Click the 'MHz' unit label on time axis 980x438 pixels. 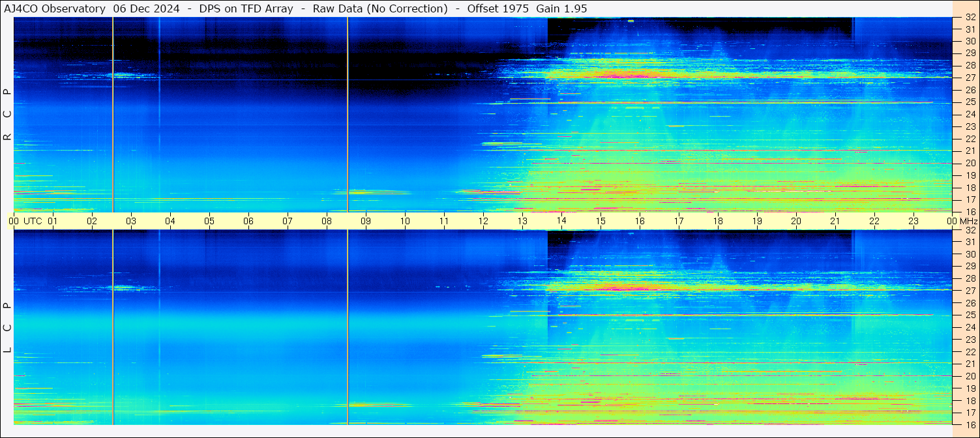(968, 221)
